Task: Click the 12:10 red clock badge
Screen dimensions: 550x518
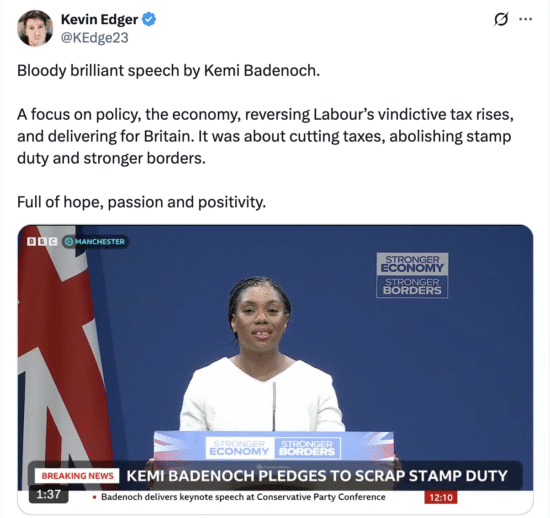Action: (441, 497)
